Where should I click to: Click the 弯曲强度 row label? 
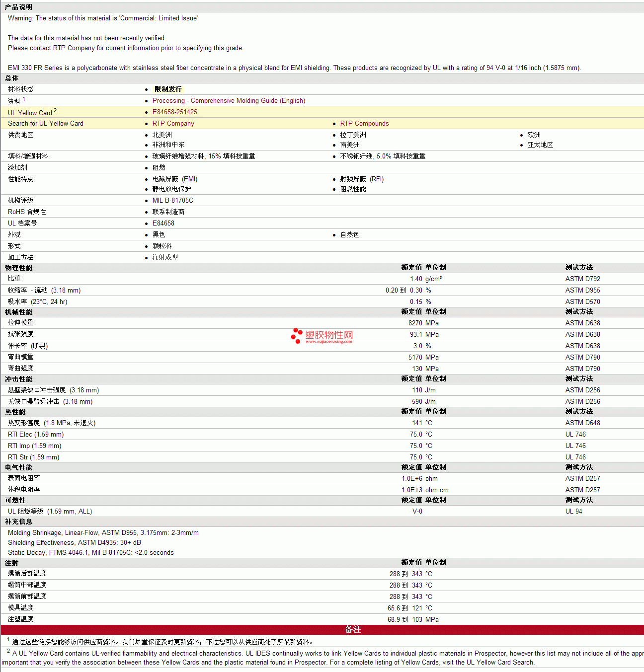[x=21, y=368]
